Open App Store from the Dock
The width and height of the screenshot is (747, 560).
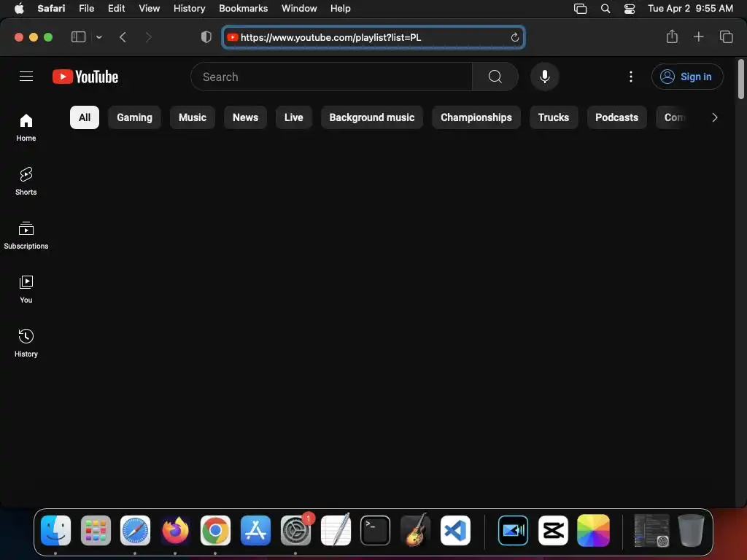(x=255, y=530)
